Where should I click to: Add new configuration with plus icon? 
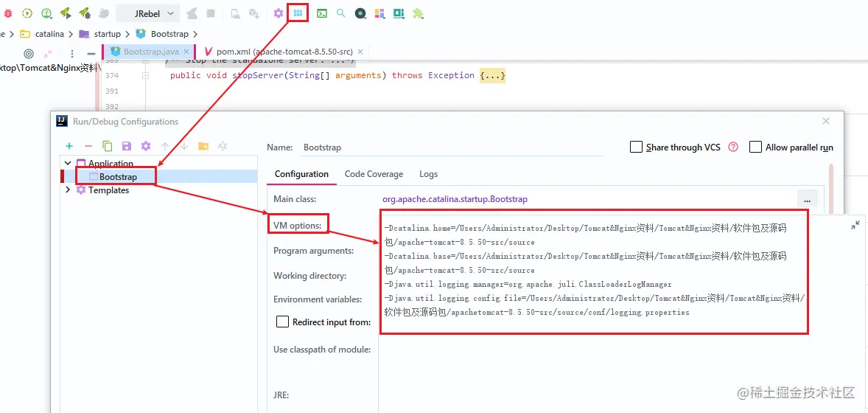pos(69,146)
